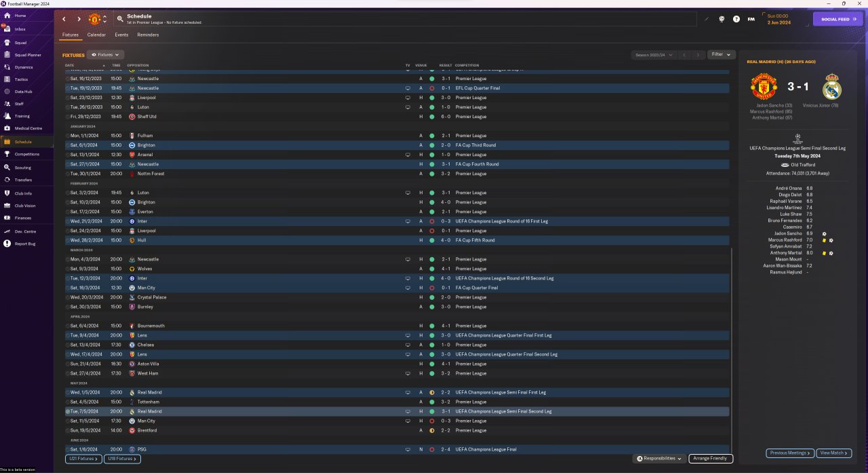Sort fixtures by the Date column header

click(x=70, y=65)
